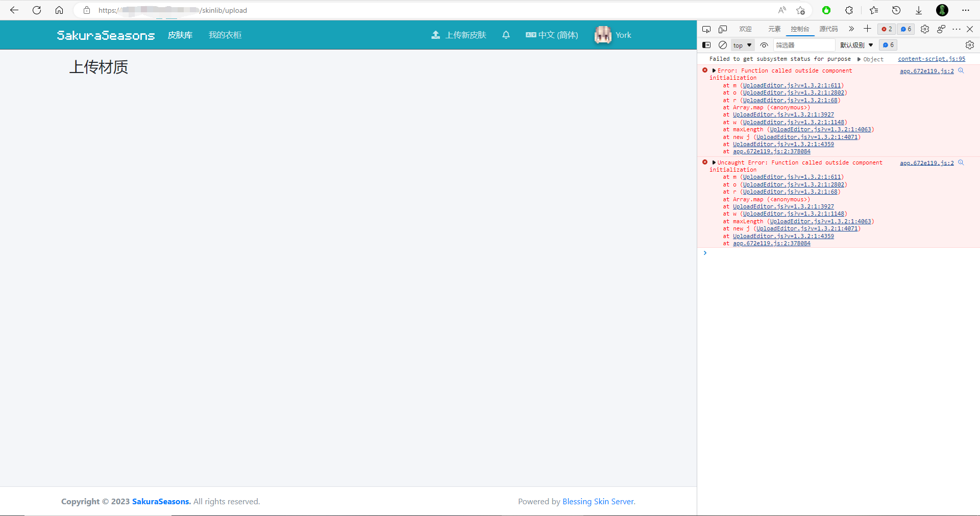980x516 pixels.
Task: Toggle the console sidebar panel
Action: (x=706, y=45)
